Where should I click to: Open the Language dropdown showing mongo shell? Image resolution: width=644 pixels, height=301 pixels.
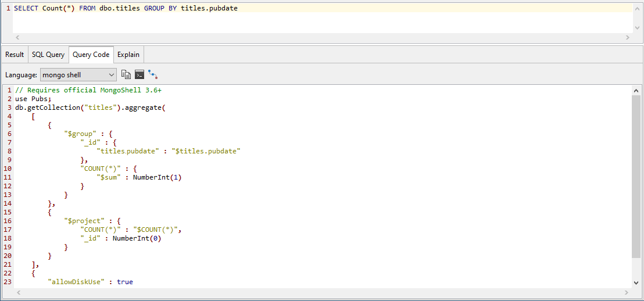78,74
